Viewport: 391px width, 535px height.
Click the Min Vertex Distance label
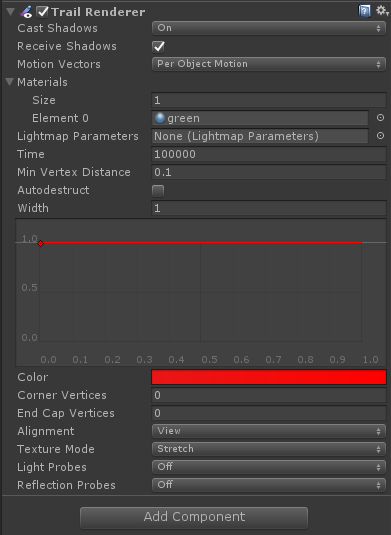[74, 172]
